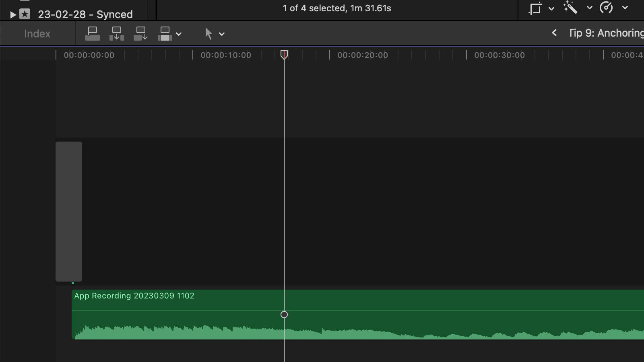The width and height of the screenshot is (644, 362).
Task: Switch to the 23-02-28 - Synced timeline
Action: 85,14
